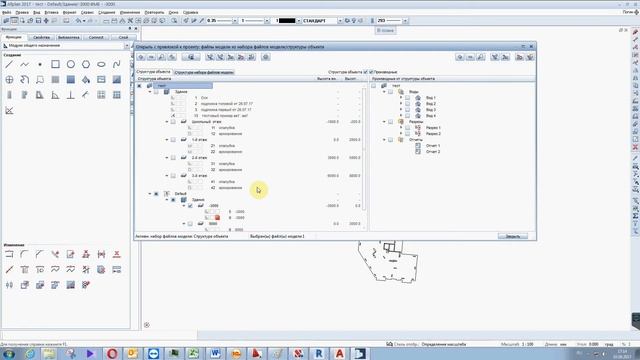Click the magnifier search icon in dialog toolbar
Viewport: 640px width, 360px height.
click(162, 57)
